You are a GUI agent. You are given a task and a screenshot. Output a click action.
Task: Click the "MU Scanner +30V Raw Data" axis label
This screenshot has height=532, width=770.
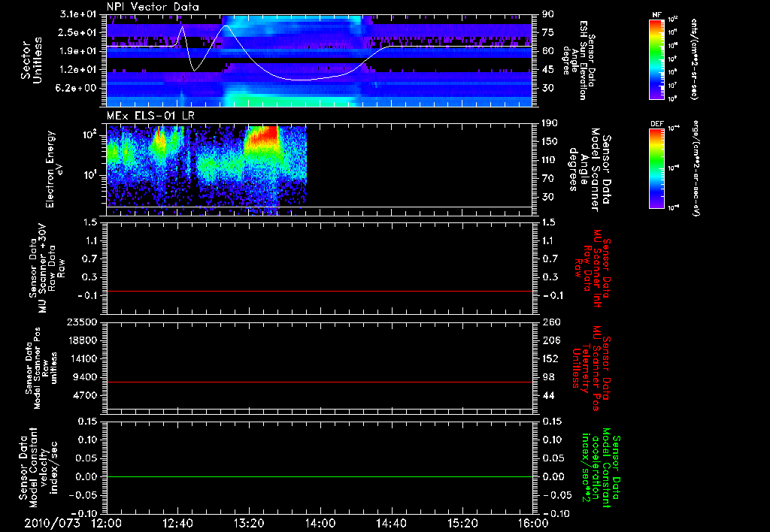click(47, 268)
